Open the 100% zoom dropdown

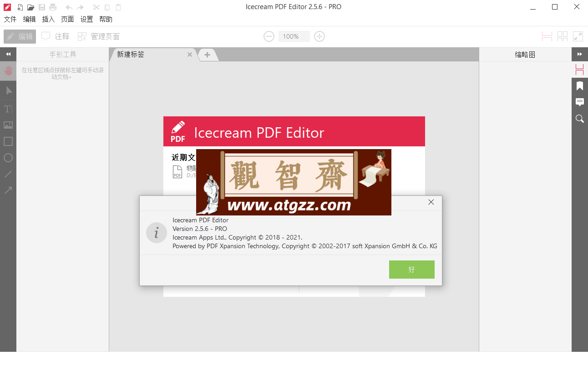[294, 36]
